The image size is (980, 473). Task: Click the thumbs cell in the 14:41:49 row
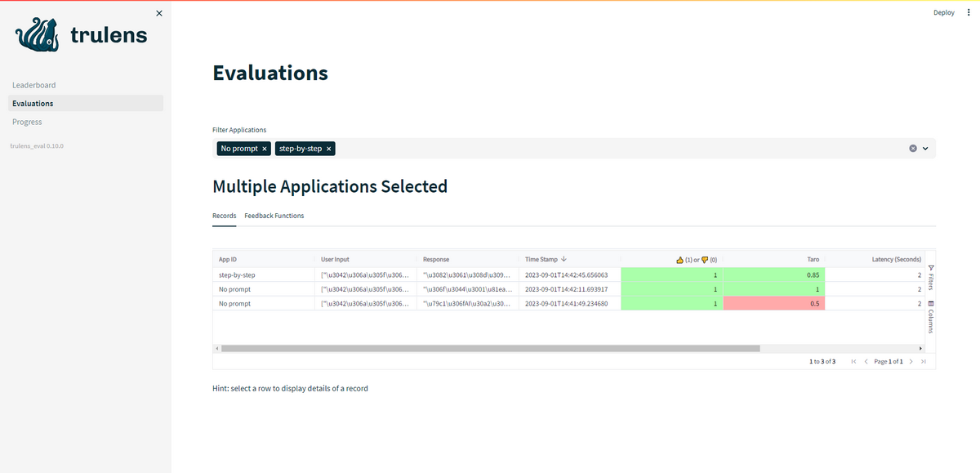672,304
